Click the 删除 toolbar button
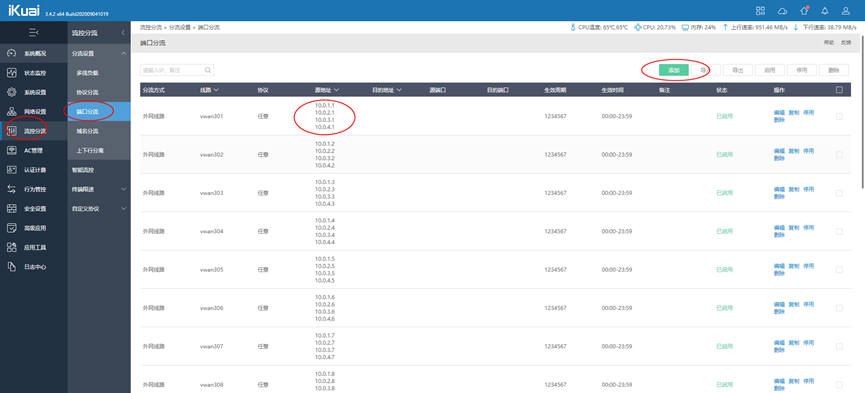This screenshot has width=865, height=393. 834,70
